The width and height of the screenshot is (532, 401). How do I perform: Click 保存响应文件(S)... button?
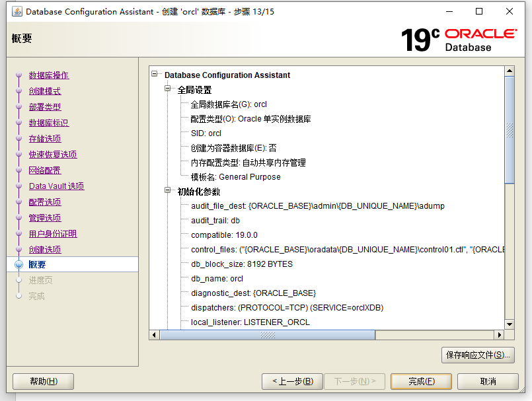point(478,355)
